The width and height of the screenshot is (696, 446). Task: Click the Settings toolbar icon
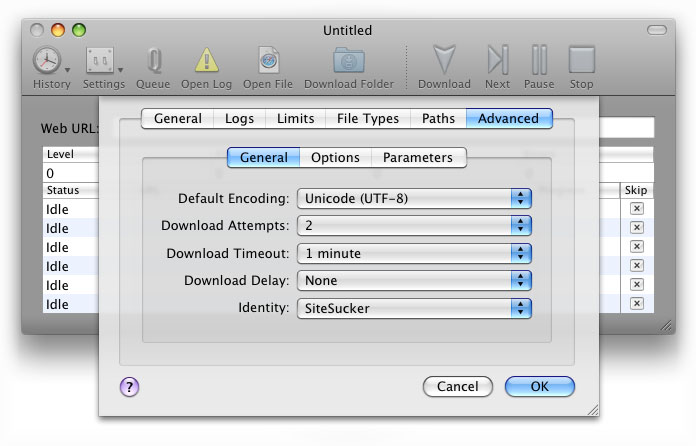[x=100, y=61]
